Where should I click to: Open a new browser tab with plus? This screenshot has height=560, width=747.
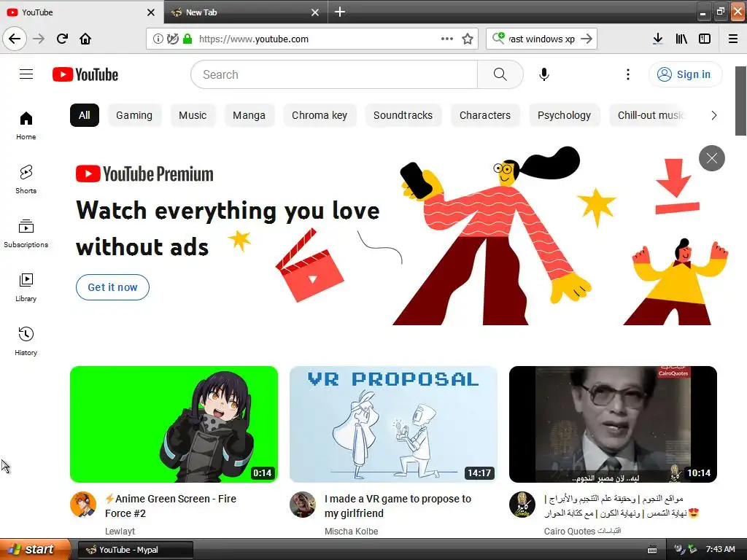click(340, 12)
